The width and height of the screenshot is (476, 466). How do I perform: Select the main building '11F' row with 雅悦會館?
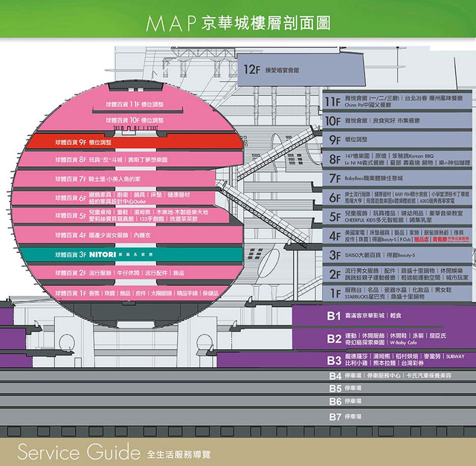(397, 102)
